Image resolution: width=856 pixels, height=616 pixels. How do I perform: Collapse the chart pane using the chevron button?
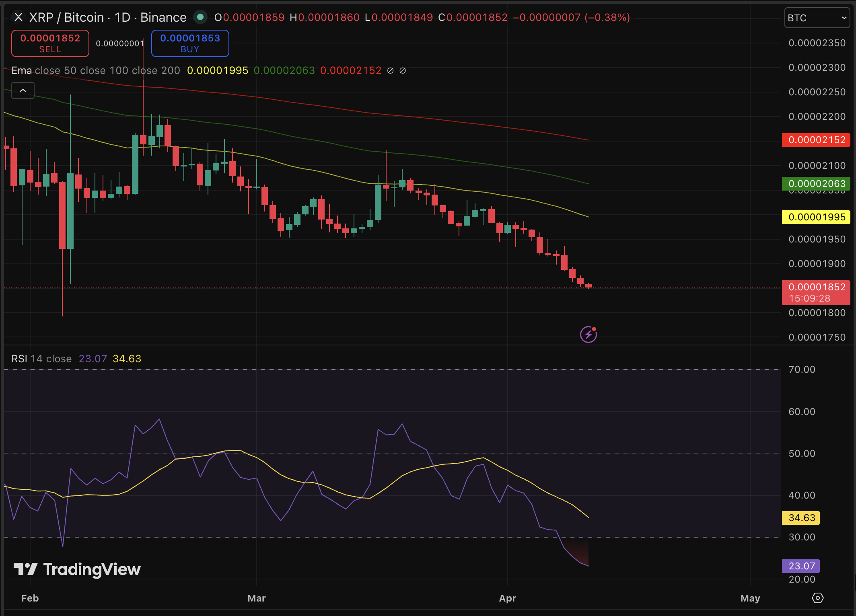(x=23, y=90)
